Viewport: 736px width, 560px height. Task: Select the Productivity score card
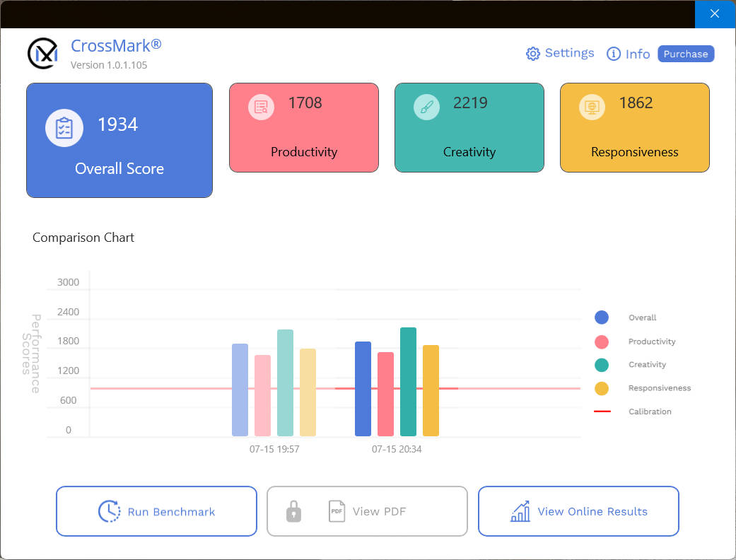coord(304,128)
